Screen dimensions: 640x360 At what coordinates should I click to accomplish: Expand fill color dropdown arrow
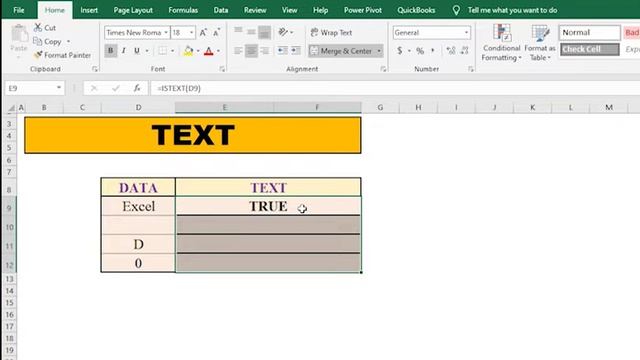point(198,51)
